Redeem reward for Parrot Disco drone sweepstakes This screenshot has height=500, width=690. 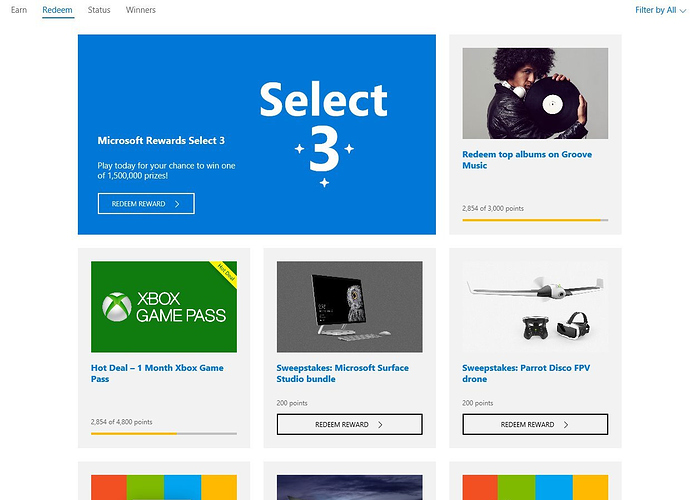coord(535,424)
